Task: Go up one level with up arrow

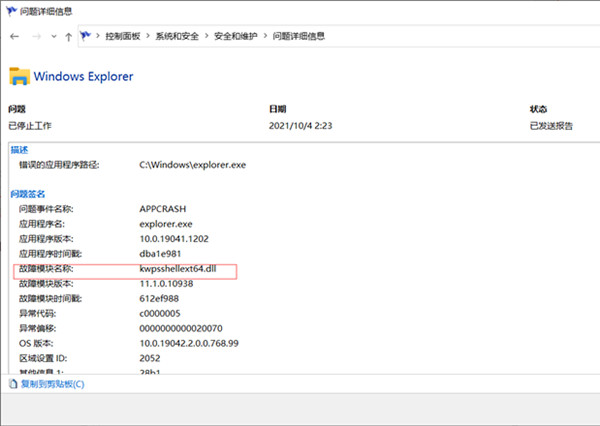Action: 68,37
